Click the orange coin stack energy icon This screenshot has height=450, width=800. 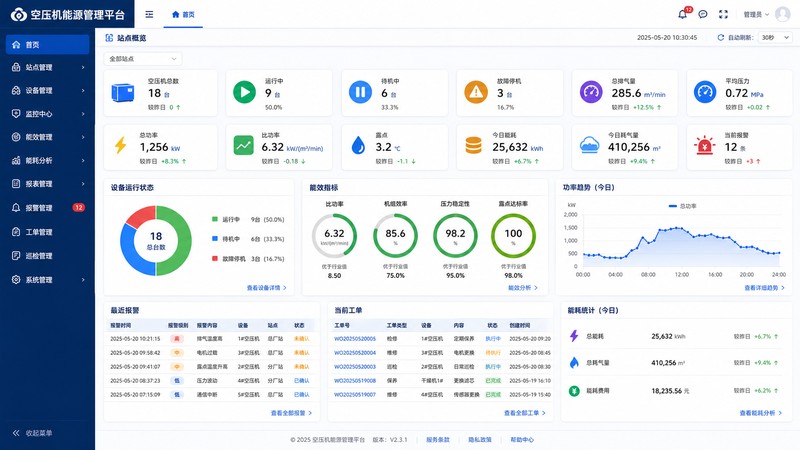tap(473, 145)
